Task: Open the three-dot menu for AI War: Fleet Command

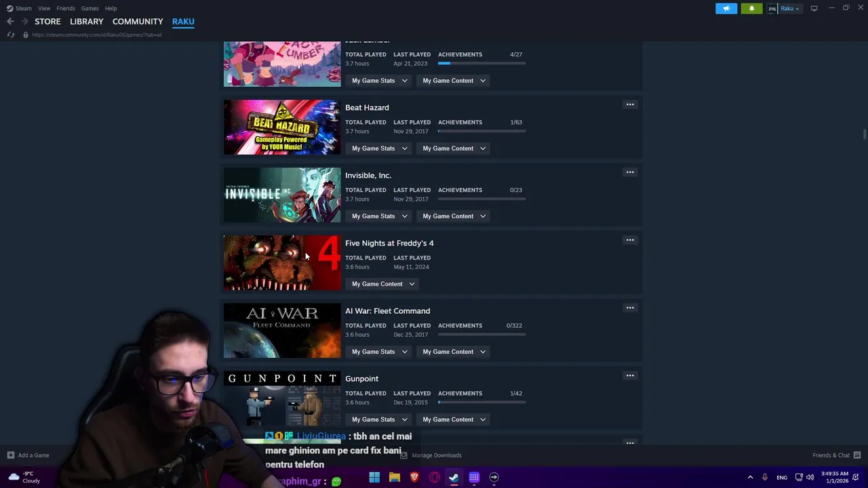Action: click(x=630, y=308)
